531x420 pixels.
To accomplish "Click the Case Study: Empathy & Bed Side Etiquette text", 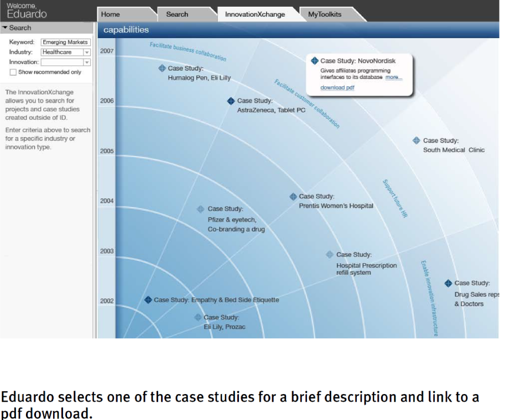I will (216, 300).
